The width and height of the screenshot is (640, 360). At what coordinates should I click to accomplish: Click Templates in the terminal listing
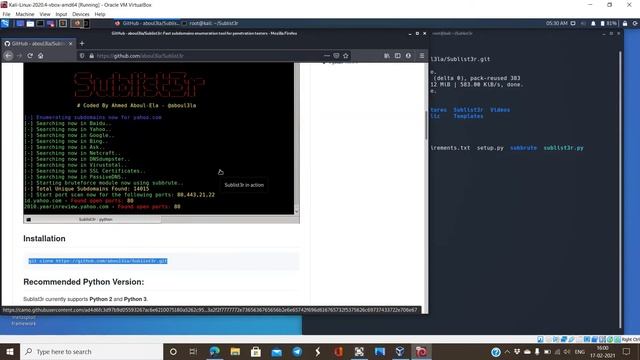coord(468,116)
